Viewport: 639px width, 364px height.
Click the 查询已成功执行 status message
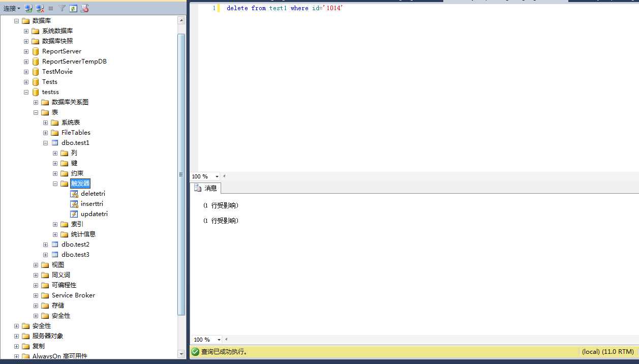coord(224,351)
